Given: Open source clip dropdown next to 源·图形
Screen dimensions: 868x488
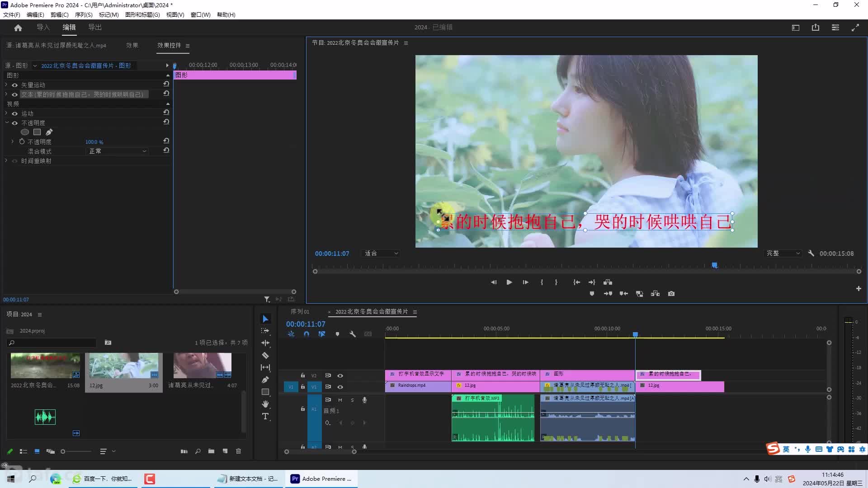Looking at the screenshot, I should coord(35,66).
